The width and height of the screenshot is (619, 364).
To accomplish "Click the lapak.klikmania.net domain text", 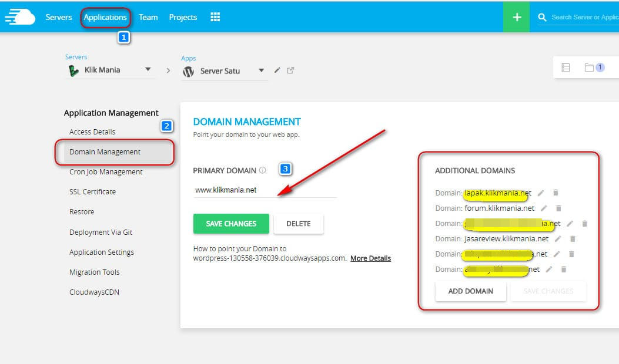I will pyautogui.click(x=498, y=193).
